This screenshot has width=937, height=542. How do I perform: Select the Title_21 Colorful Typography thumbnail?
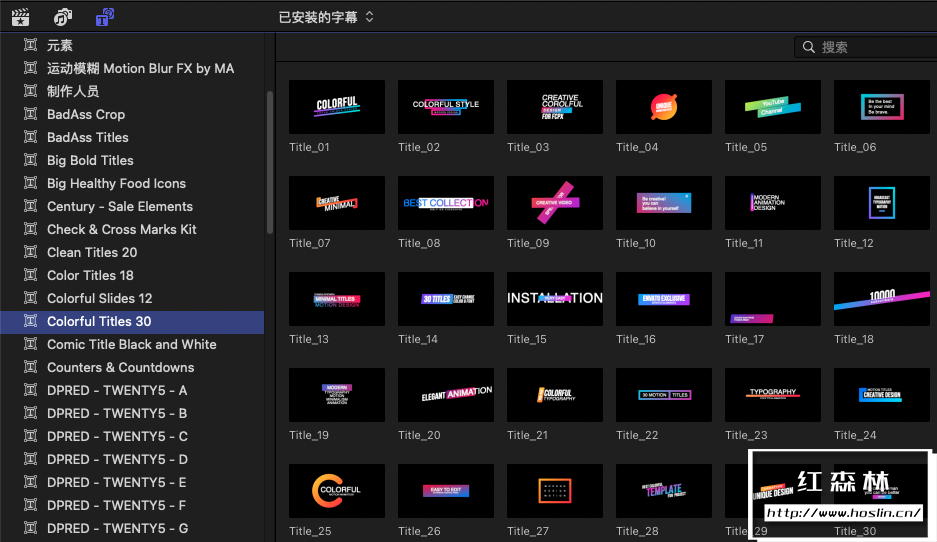tap(555, 395)
